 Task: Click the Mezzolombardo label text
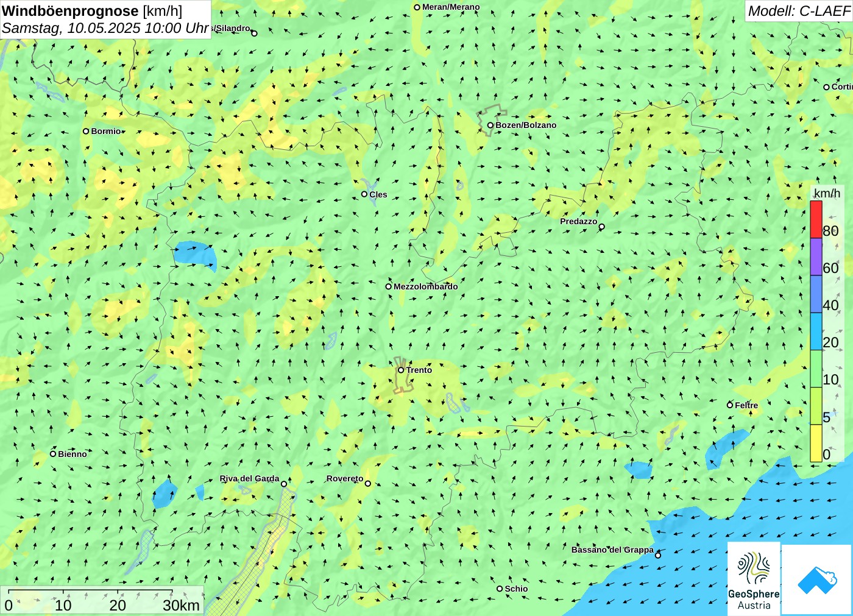(425, 286)
